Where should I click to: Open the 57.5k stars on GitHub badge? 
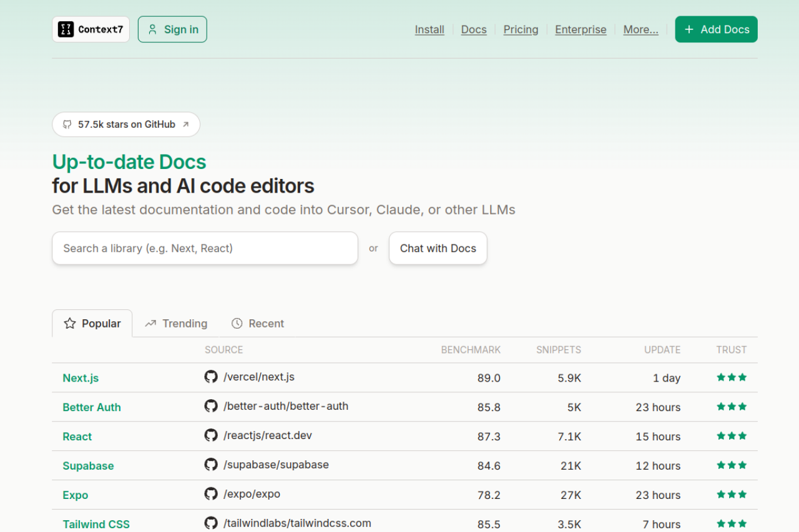tap(126, 125)
